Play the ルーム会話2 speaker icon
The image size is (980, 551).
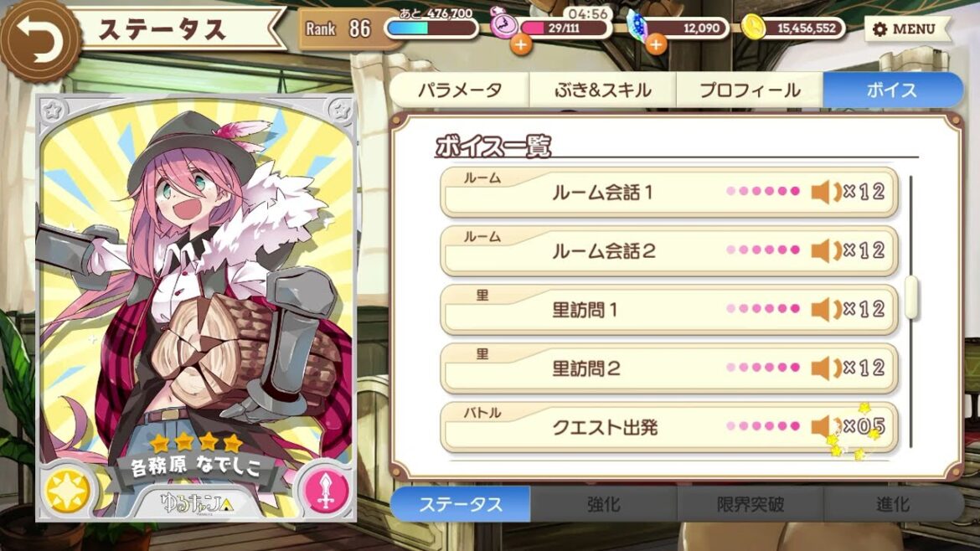coord(826,250)
